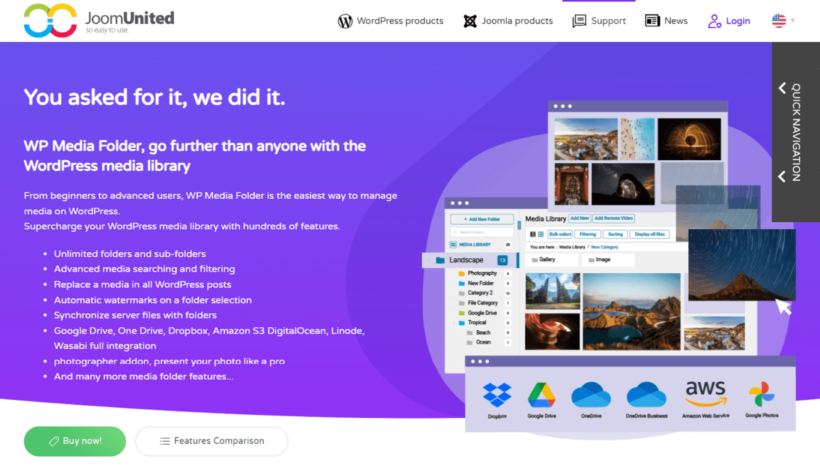Click the Buy now! button

click(x=75, y=441)
